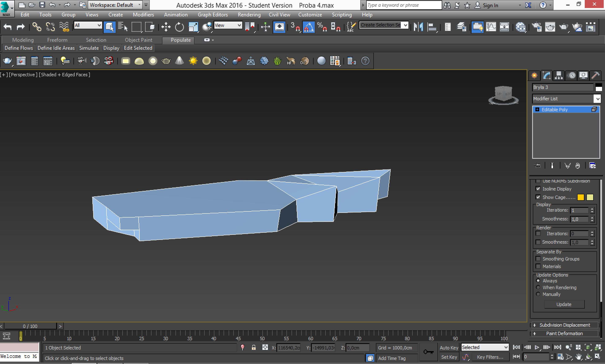Screen dimensions: 605x364
Task: Activate the Select Object tool
Action: pyautogui.click(x=109, y=27)
